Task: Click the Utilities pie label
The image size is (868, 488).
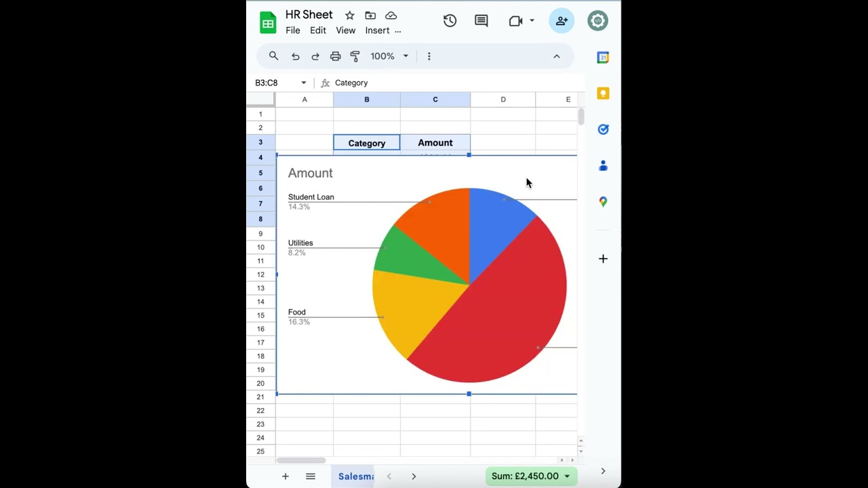Action: 300,243
